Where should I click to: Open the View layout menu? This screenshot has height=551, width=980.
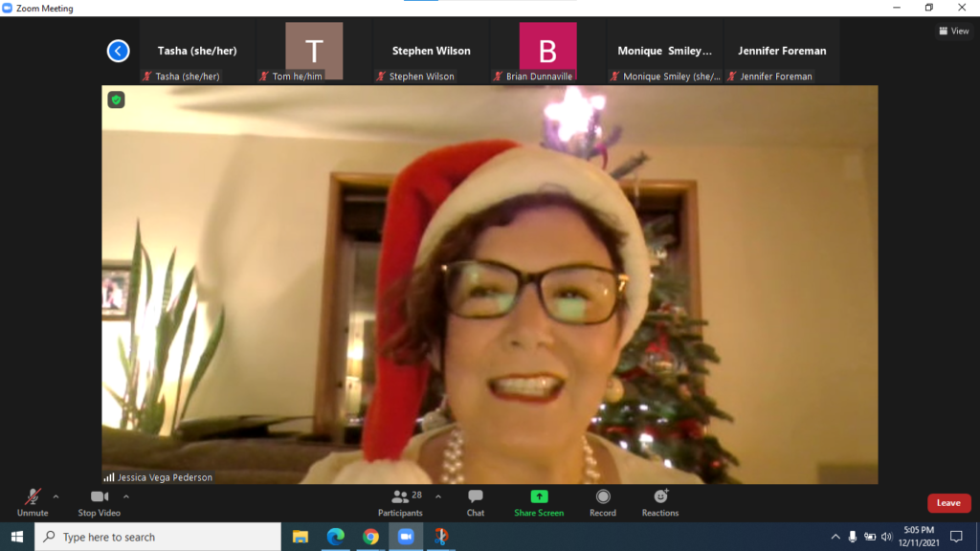tap(953, 31)
